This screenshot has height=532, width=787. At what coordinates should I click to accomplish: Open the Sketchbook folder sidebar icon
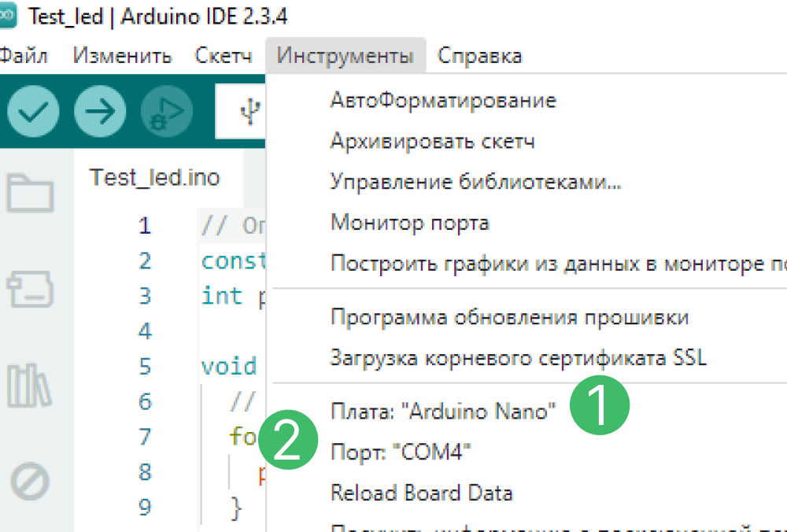(x=30, y=194)
